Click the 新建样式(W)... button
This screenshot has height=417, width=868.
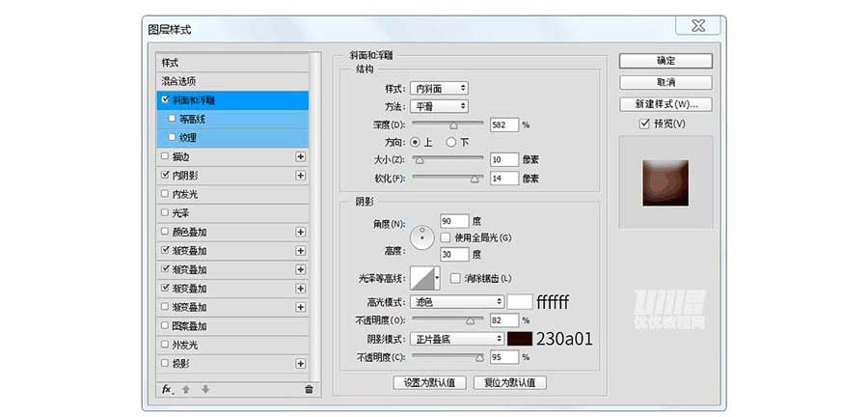click(665, 103)
